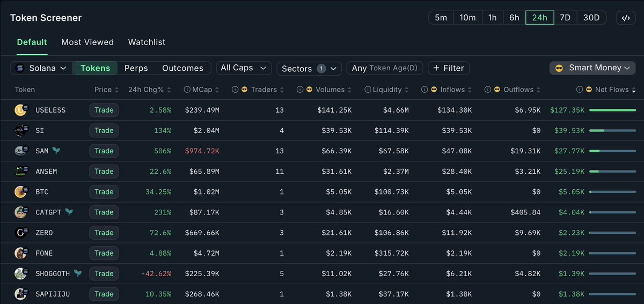This screenshot has width=644, height=304.
Task: Open the All Caps dropdown
Action: (x=244, y=68)
